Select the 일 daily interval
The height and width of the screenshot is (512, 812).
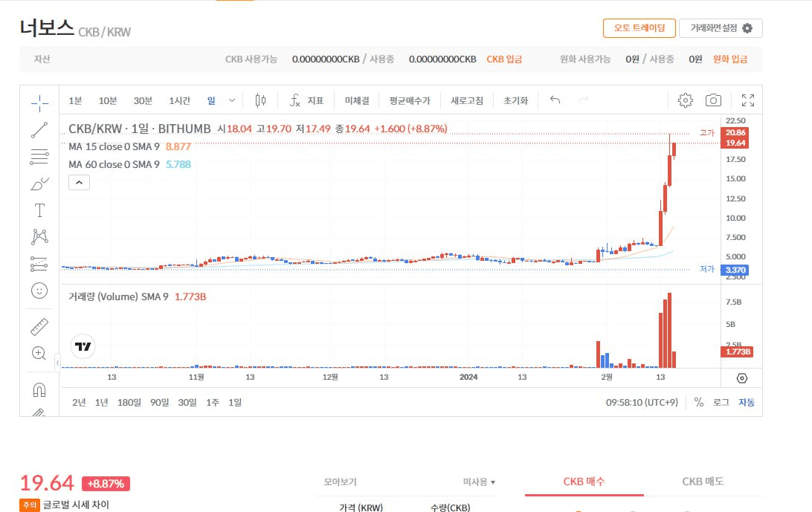click(x=211, y=100)
